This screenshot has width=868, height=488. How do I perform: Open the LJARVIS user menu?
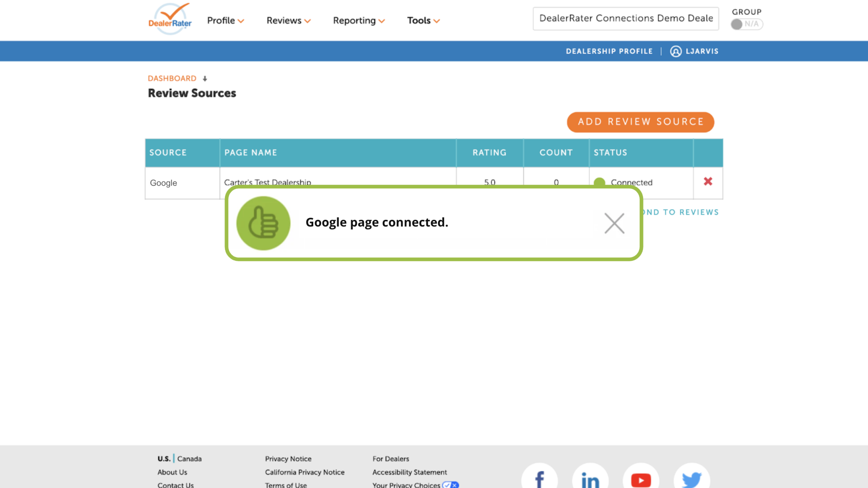702,51
